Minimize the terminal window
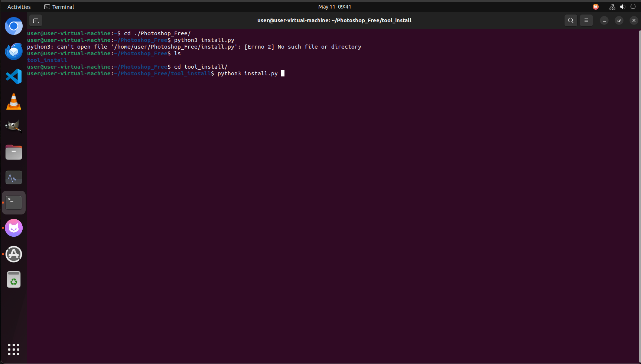This screenshot has height=364, width=641. point(604,20)
